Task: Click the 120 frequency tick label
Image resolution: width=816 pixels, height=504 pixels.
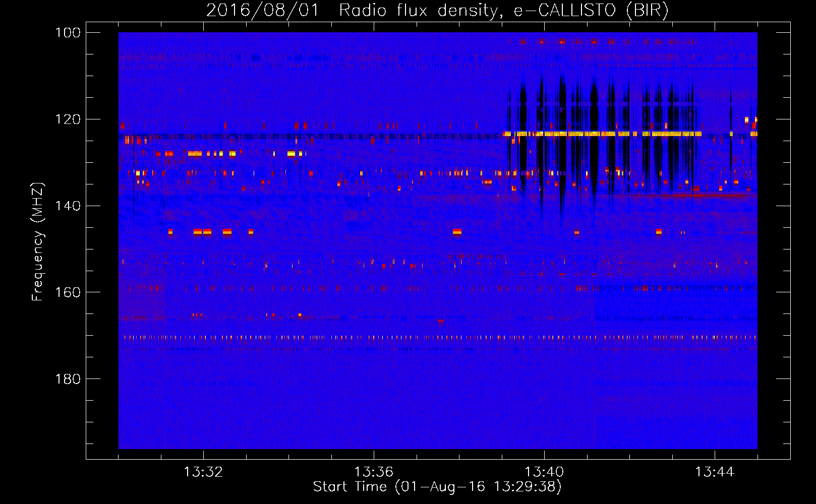Action: (x=68, y=119)
